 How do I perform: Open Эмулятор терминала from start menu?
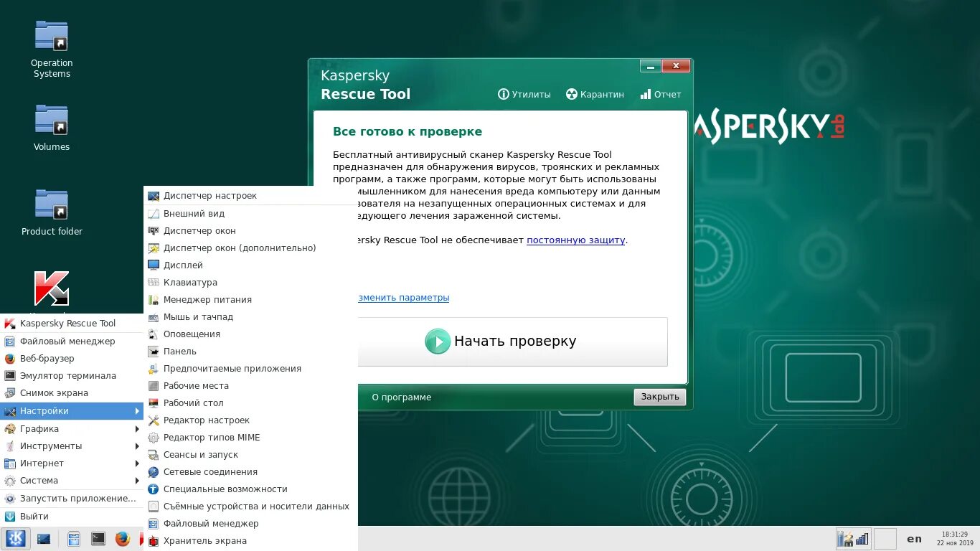pos(72,376)
